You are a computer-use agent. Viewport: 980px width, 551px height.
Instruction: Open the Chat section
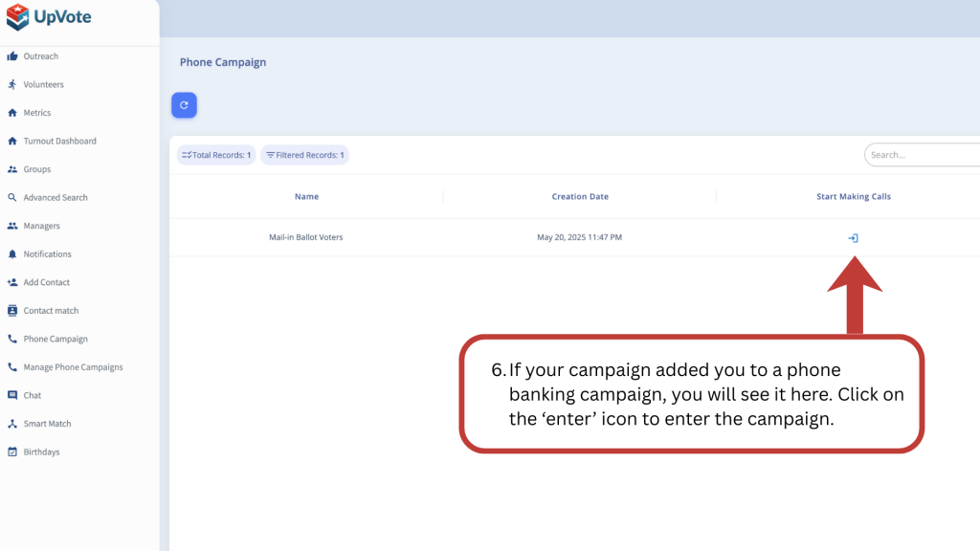(33, 395)
